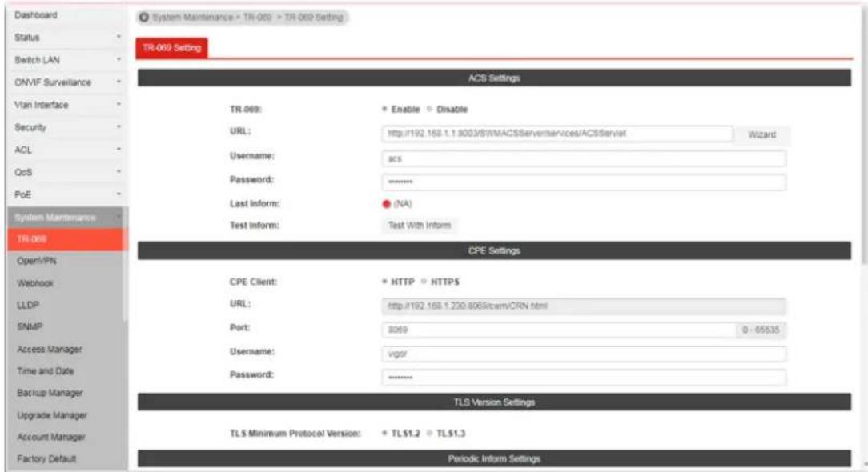
Task: Expand the Status menu
Action: point(66,38)
